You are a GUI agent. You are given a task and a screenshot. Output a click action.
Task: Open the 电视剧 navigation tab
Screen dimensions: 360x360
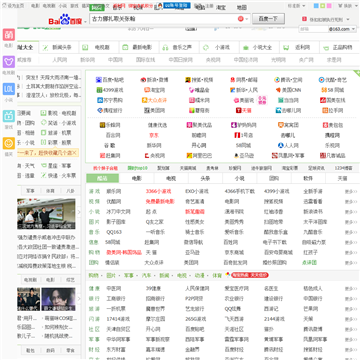click(99, 47)
